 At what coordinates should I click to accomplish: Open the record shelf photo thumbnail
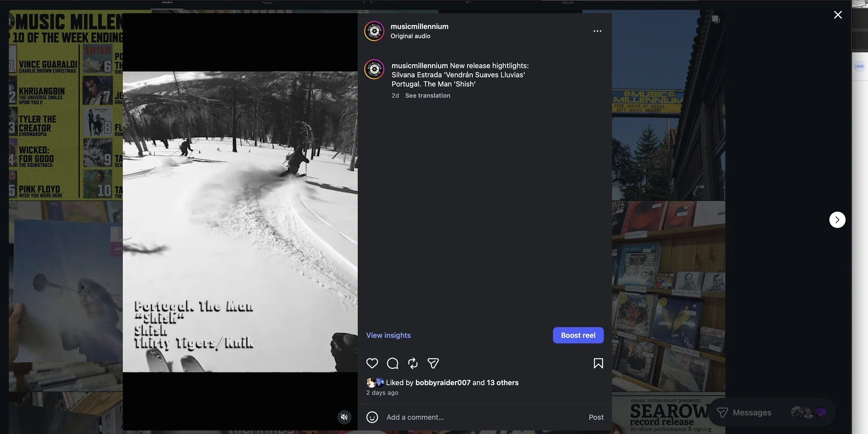[668, 296]
